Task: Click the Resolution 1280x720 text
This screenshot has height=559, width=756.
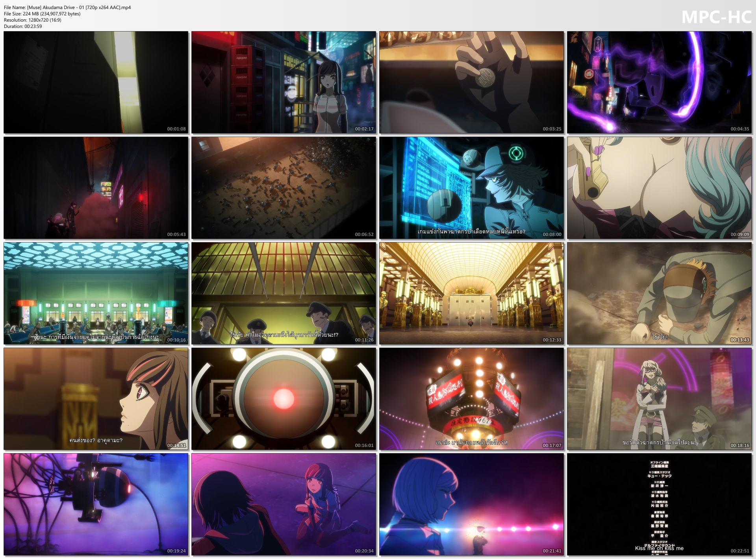Action: (x=33, y=20)
